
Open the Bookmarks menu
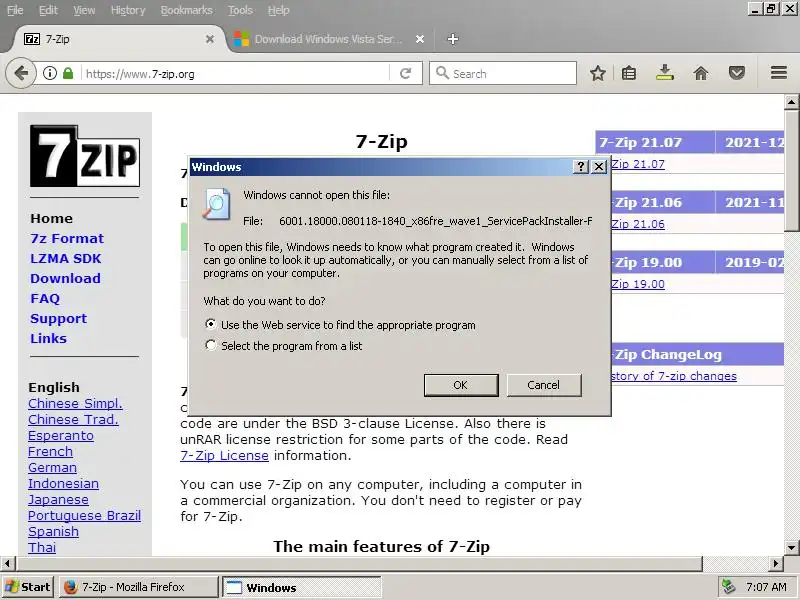(x=187, y=10)
